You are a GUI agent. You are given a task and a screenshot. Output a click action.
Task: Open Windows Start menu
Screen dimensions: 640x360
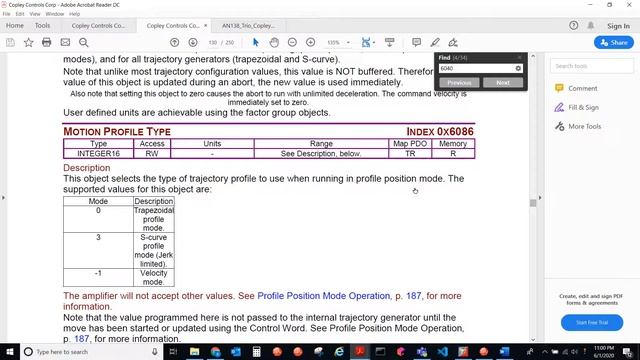coord(10,352)
